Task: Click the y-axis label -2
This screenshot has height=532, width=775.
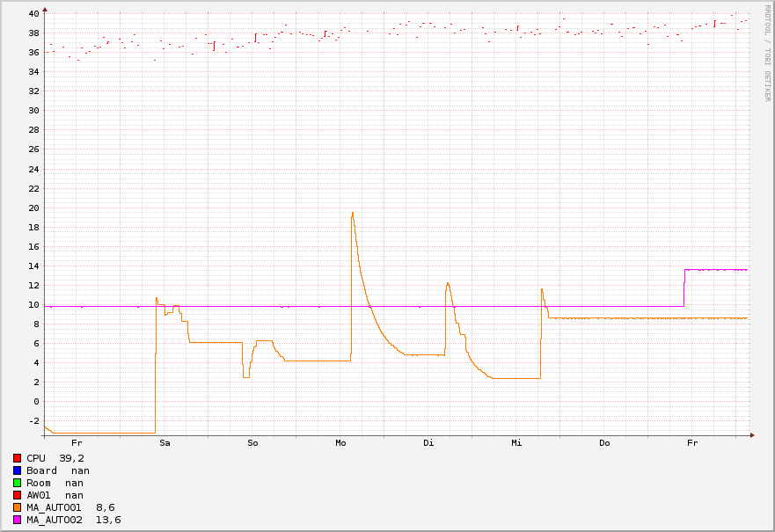Action: (33, 421)
